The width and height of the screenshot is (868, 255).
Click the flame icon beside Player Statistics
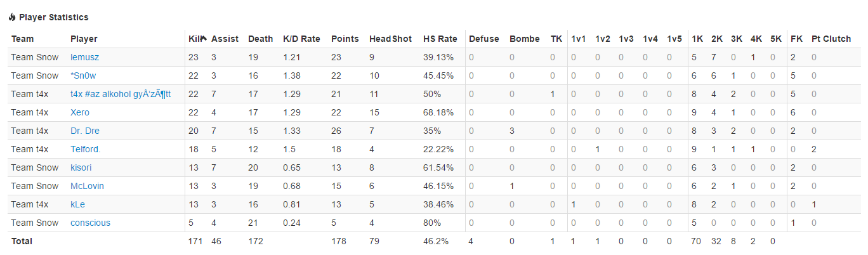(12, 18)
